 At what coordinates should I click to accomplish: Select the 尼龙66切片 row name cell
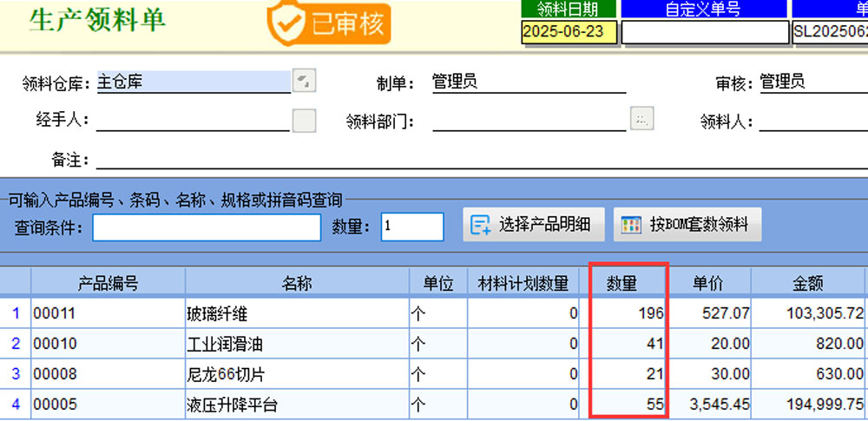point(297,374)
